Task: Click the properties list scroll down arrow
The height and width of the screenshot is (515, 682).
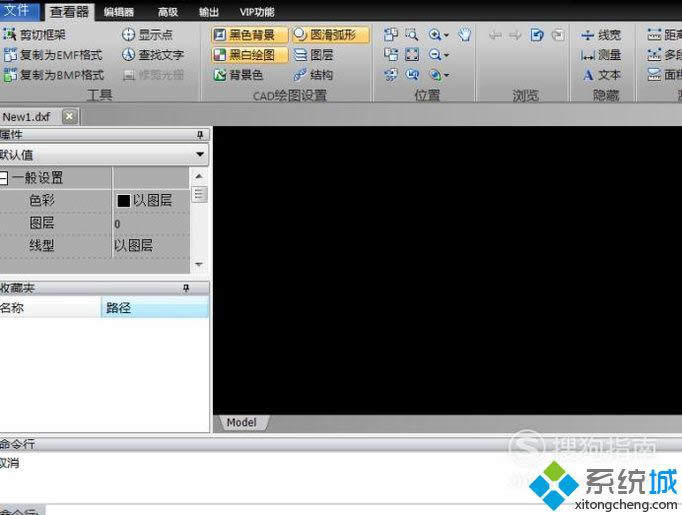Action: point(199,264)
